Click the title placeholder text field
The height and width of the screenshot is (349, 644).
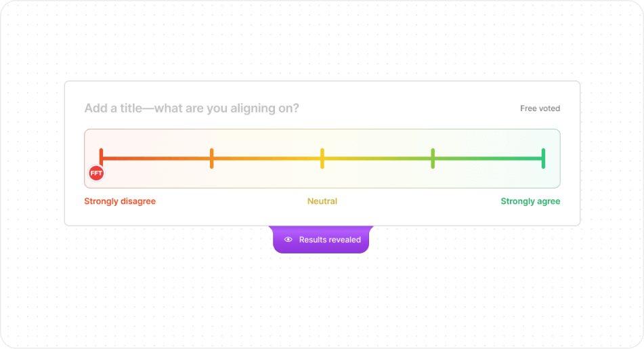click(192, 108)
